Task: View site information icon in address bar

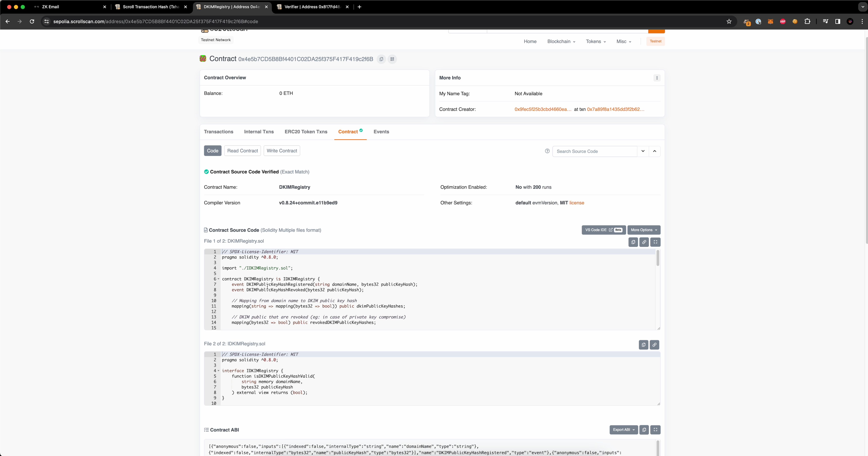Action: pyautogui.click(x=47, y=21)
